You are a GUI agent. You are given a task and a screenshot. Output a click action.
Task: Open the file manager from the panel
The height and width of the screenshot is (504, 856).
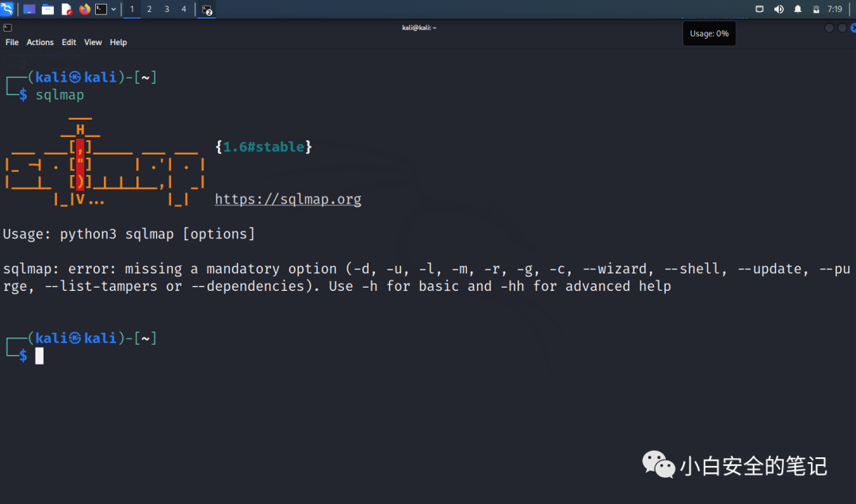tap(48, 10)
